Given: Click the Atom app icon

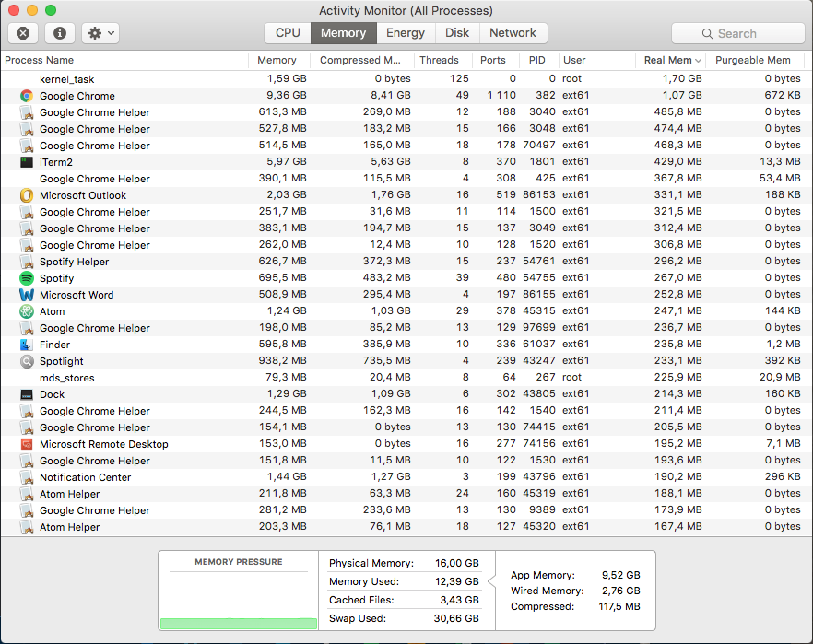Looking at the screenshot, I should click(27, 311).
